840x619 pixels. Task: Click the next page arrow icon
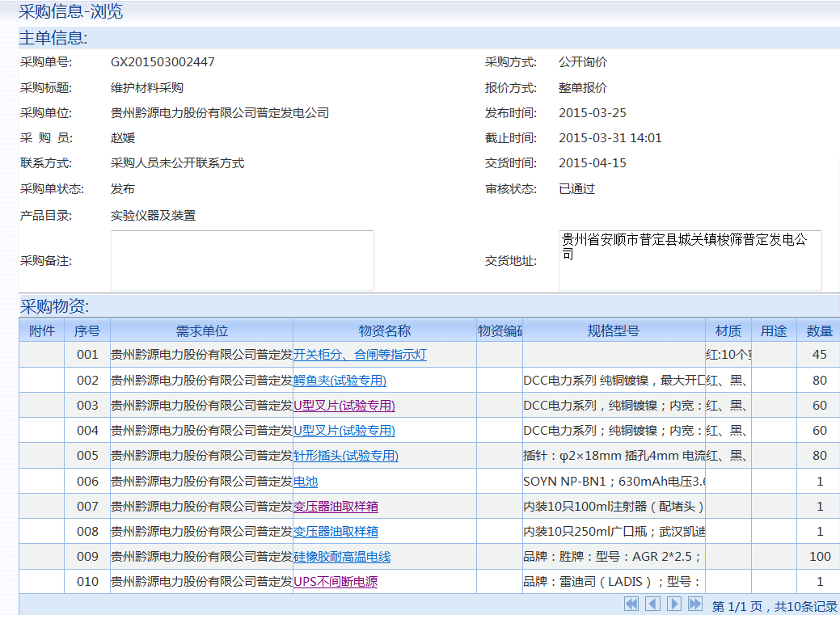click(673, 603)
